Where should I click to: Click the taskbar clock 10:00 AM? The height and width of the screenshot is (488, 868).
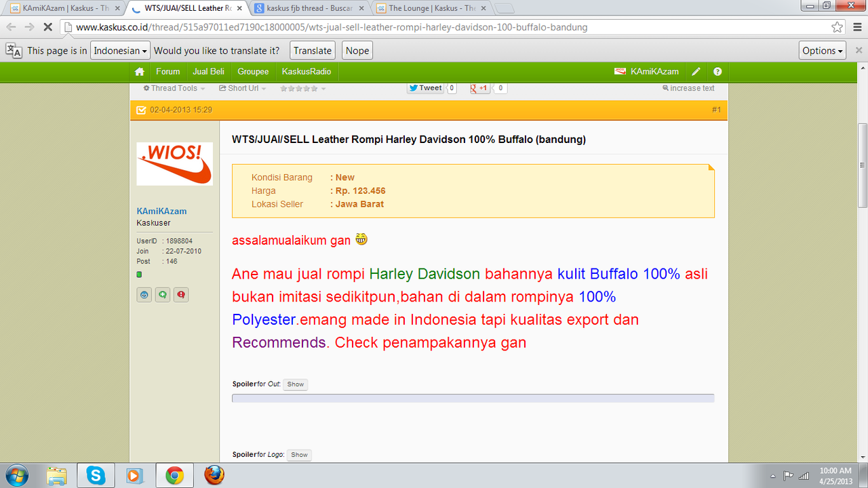[835, 470]
